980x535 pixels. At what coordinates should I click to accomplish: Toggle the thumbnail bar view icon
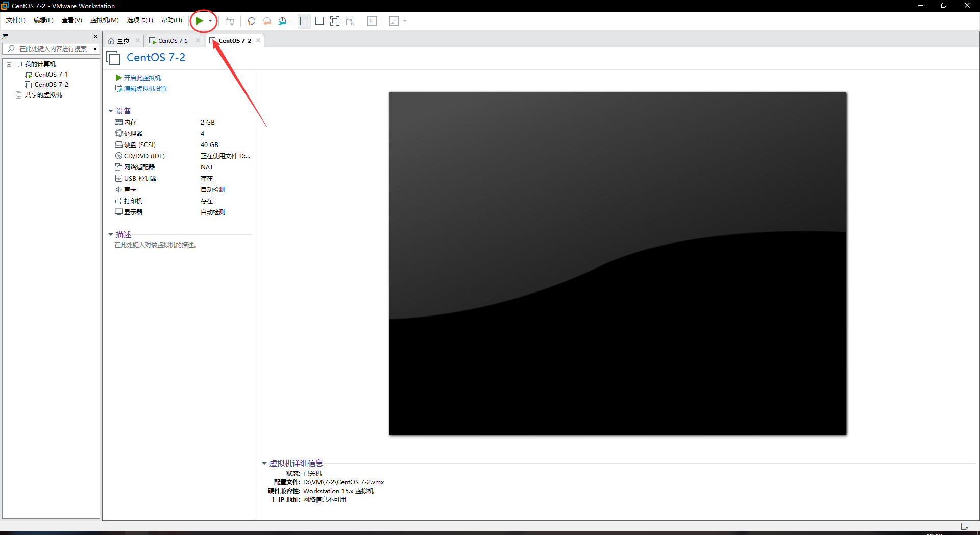click(x=320, y=21)
